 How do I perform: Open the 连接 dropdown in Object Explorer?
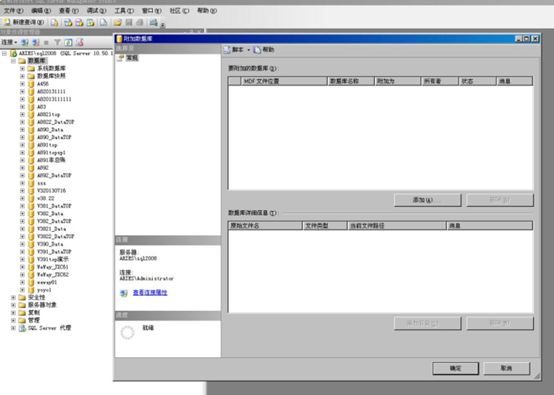pos(9,42)
